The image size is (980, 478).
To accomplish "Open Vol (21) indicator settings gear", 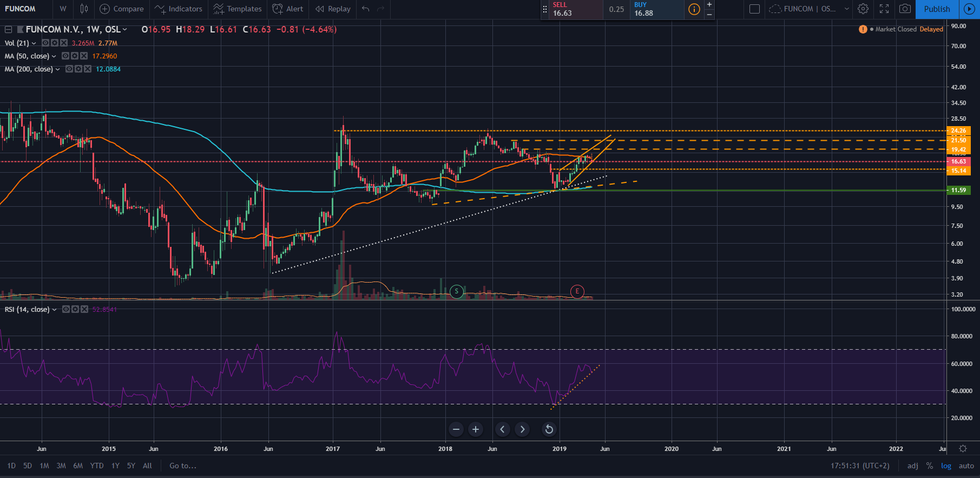I will tap(55, 43).
